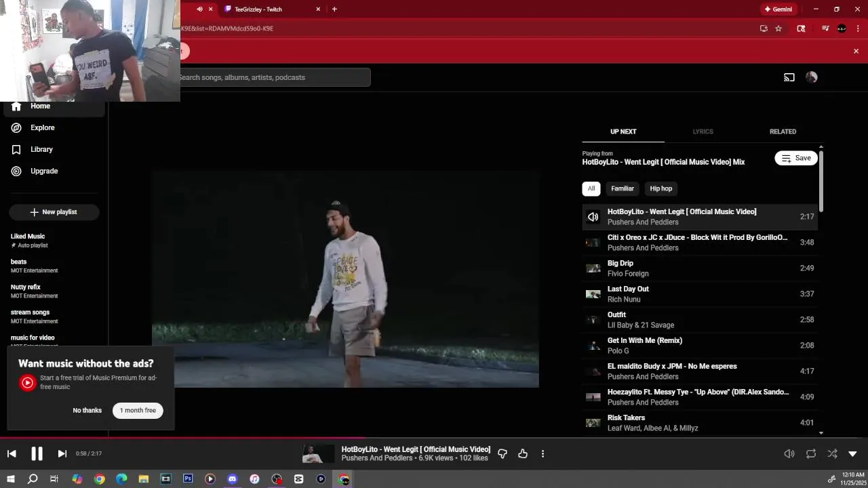This screenshot has width=868, height=488.
Task: Open Gemini in Chrome
Action: click(x=778, y=9)
